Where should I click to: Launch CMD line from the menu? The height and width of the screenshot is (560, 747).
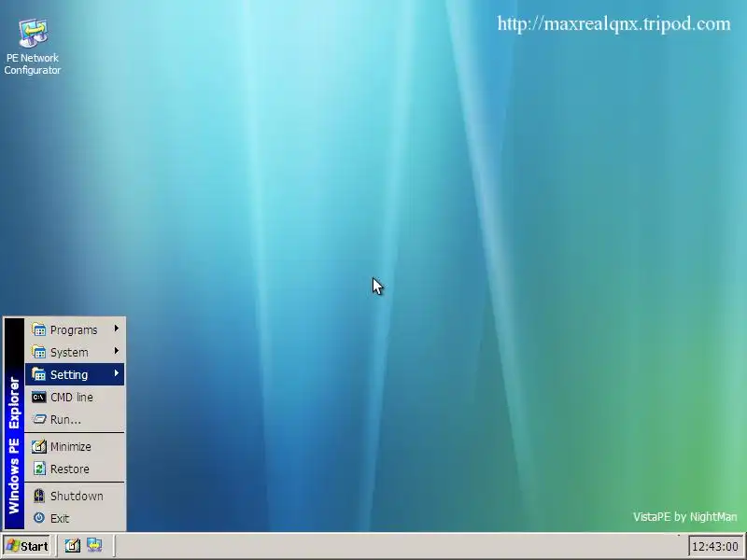coord(75,397)
